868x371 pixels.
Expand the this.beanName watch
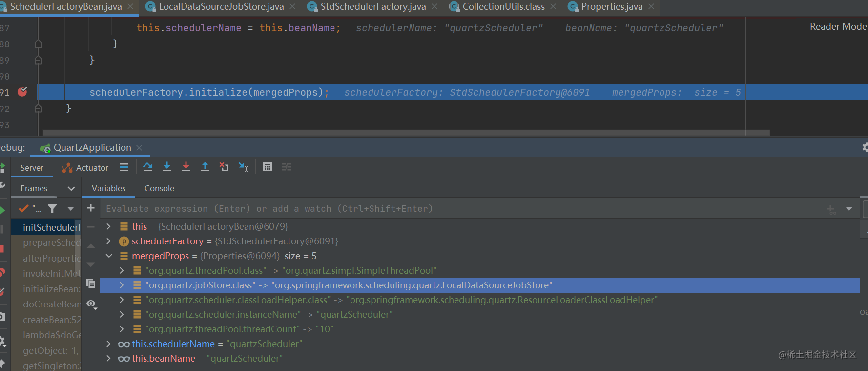click(109, 358)
